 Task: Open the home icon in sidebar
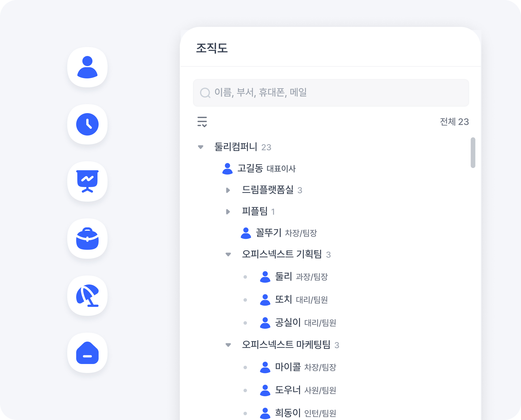tap(87, 353)
